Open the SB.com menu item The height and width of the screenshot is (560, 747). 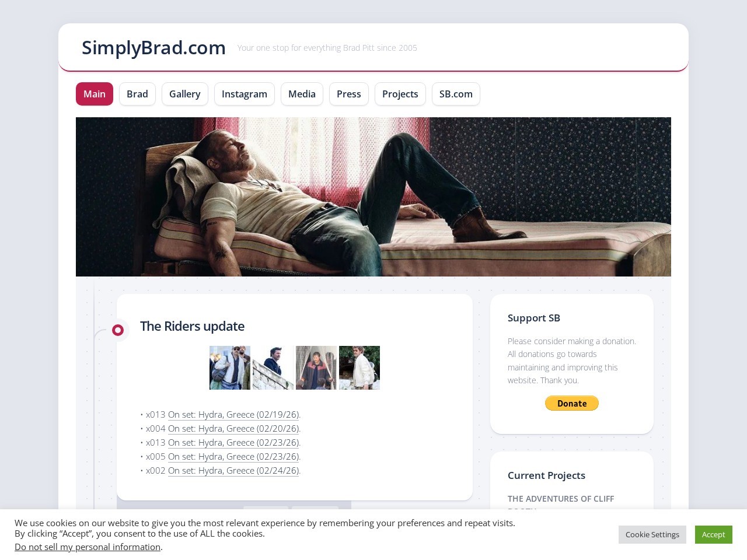[456, 94]
